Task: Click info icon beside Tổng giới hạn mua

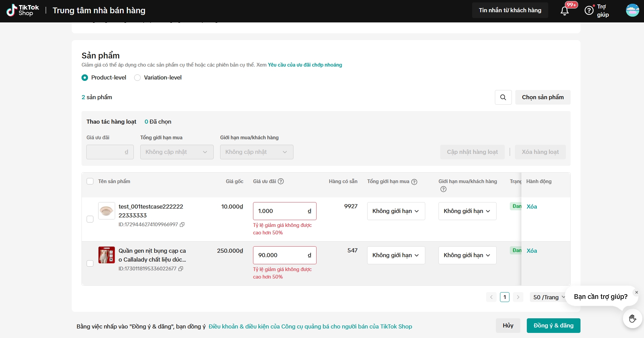Action: pyautogui.click(x=414, y=182)
